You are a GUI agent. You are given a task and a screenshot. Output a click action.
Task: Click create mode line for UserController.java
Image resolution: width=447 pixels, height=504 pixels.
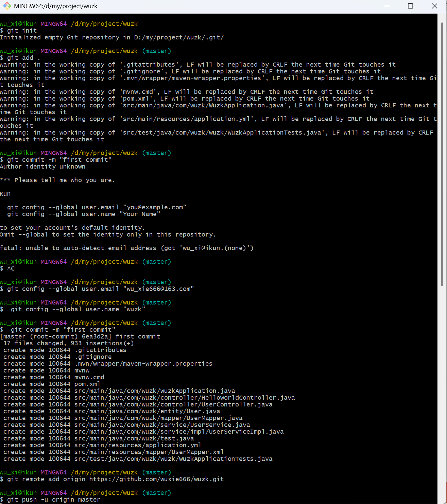pos(138,404)
